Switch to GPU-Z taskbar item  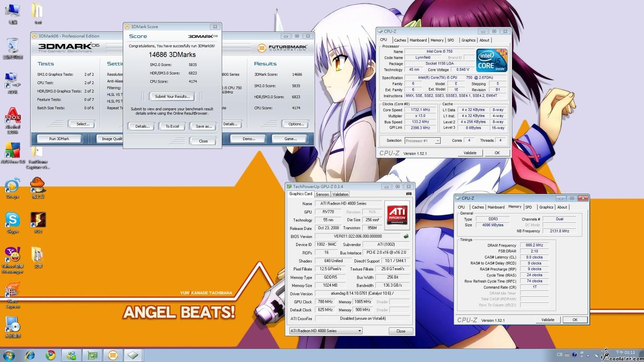click(x=93, y=355)
